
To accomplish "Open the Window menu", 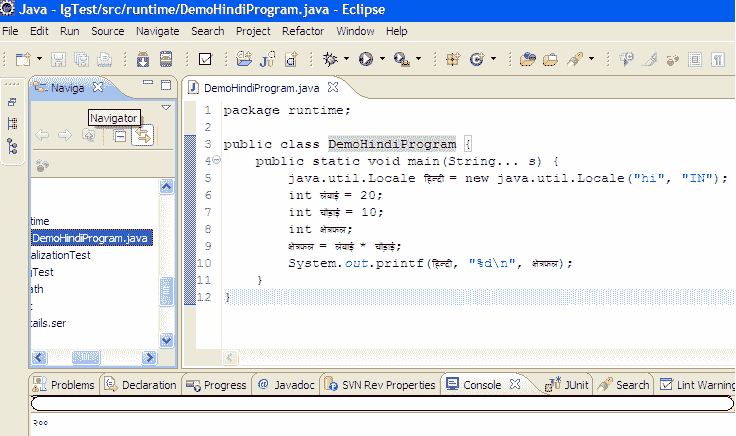I will coord(355,31).
